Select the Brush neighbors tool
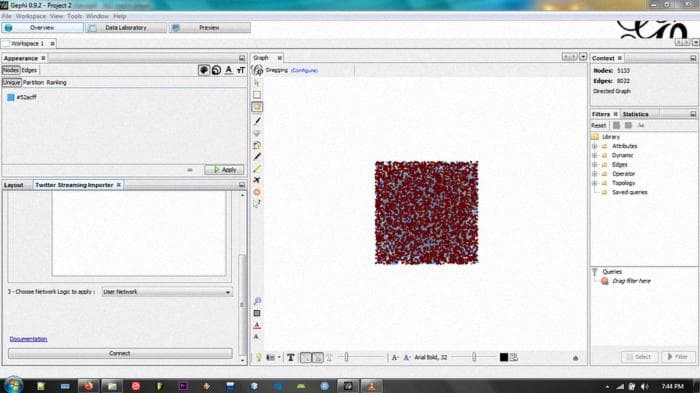Viewport: 700px width, 393px height. (x=257, y=145)
